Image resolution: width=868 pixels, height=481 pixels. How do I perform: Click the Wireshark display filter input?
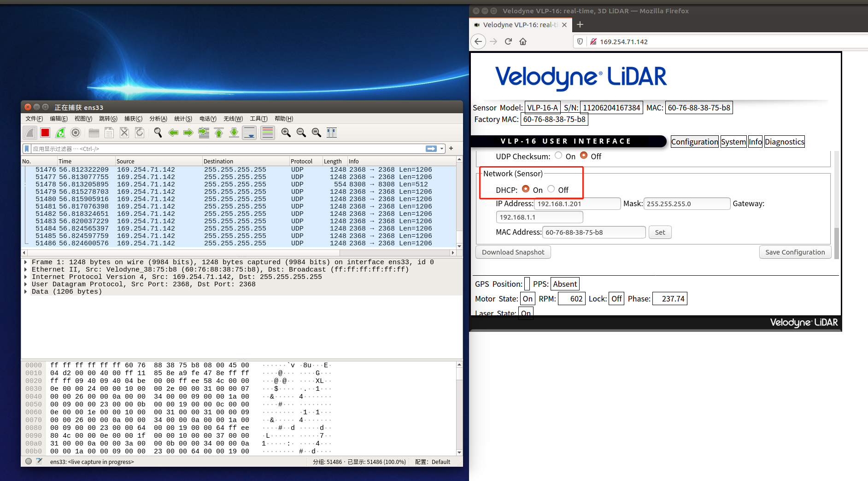[228, 149]
